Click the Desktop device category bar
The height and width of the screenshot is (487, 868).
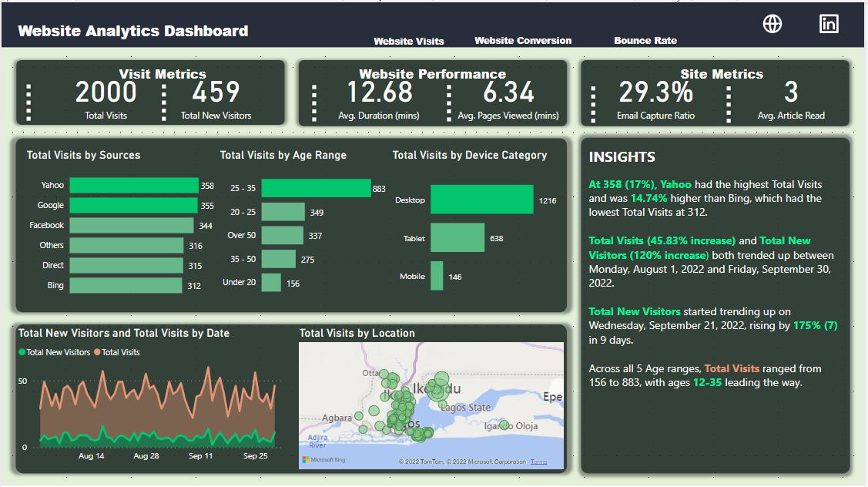click(x=481, y=200)
